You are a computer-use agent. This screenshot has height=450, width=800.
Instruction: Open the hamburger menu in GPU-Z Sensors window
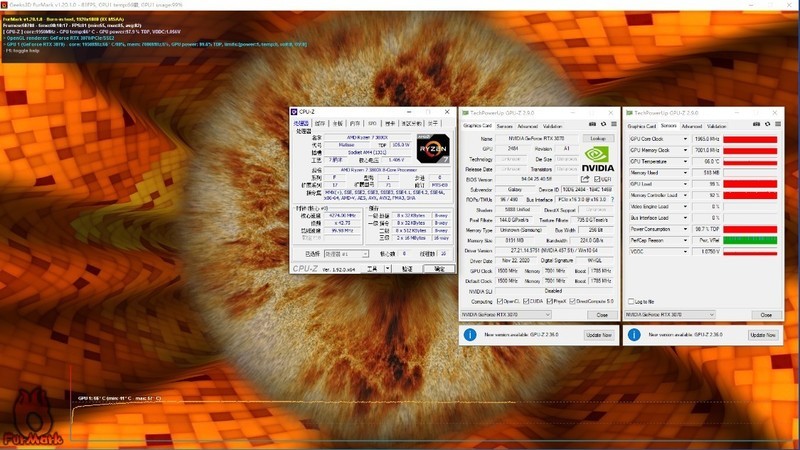(x=778, y=124)
